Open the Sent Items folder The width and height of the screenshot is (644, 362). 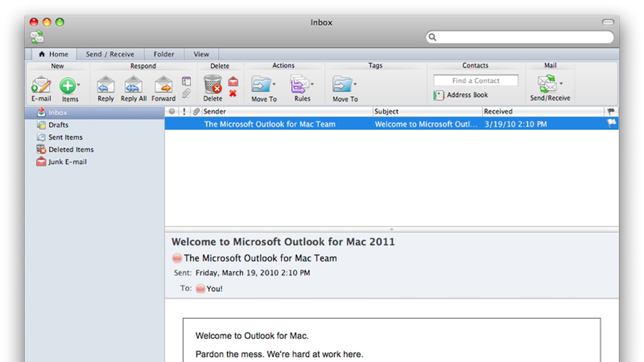point(95,137)
